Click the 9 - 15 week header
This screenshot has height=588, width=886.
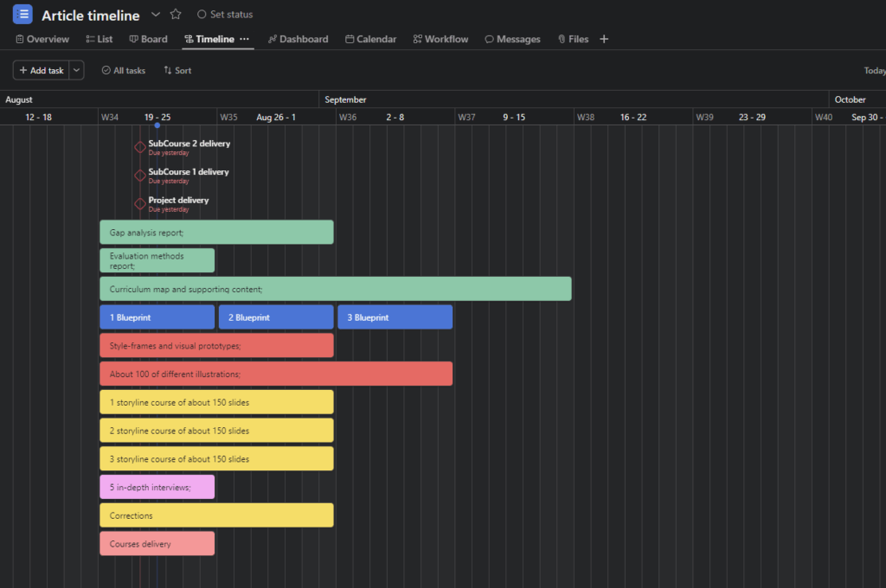tap(514, 117)
